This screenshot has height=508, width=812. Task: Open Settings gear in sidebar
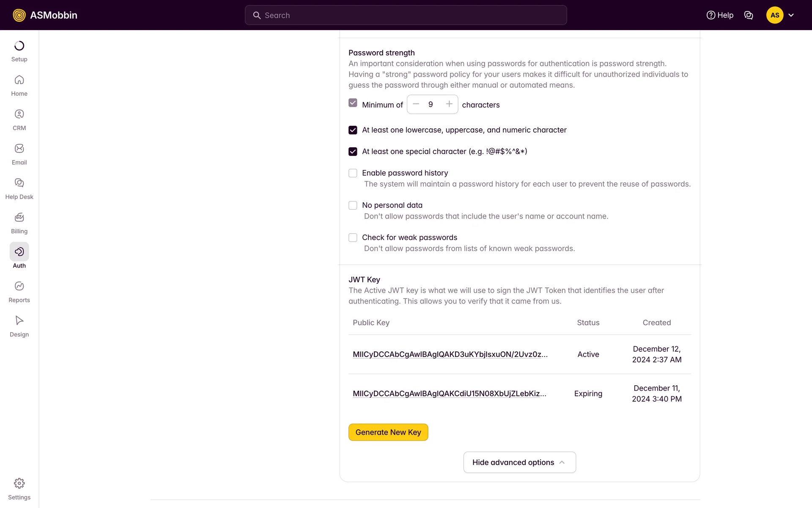click(x=19, y=483)
